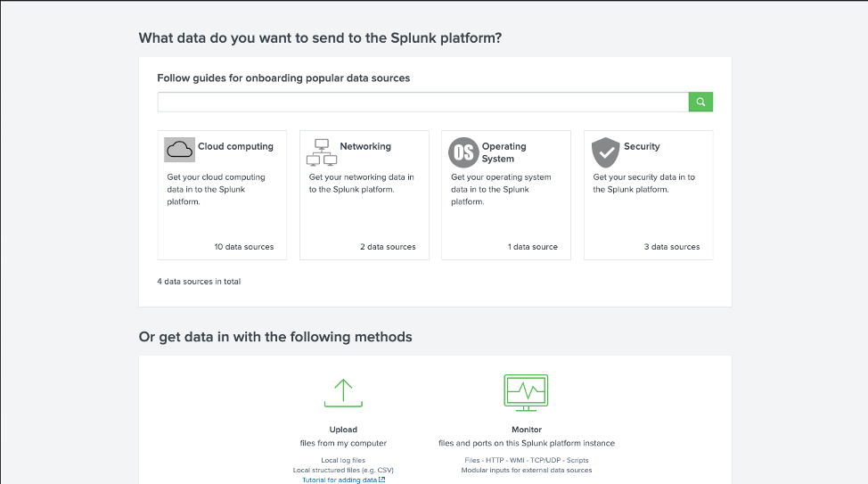Click '2 data sources' text

[388, 247]
